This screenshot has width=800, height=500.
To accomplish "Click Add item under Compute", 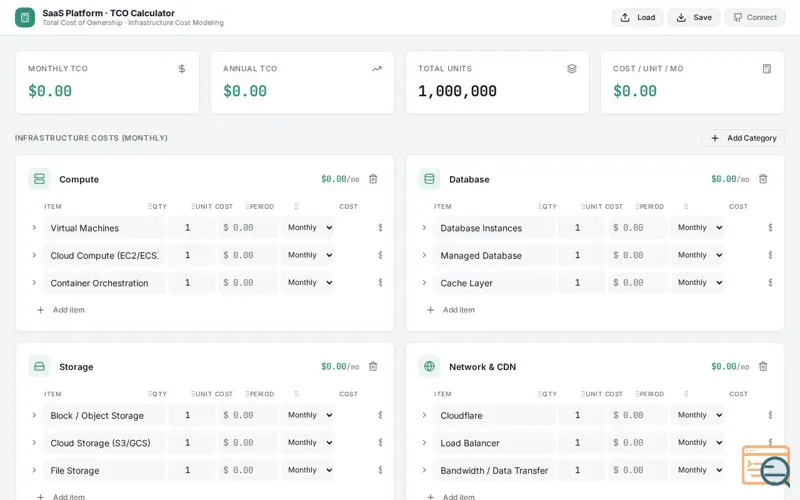I will [61, 310].
